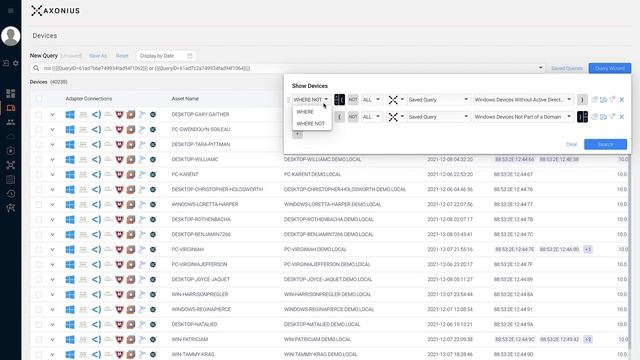640x360 pixels.
Task: Sort by Adapter Connections column header
Action: point(89,99)
